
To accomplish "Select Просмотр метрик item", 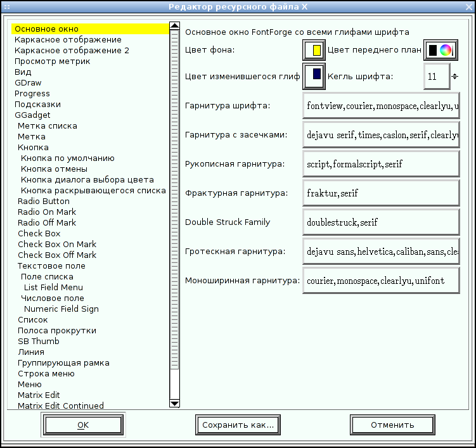I will pos(53,61).
